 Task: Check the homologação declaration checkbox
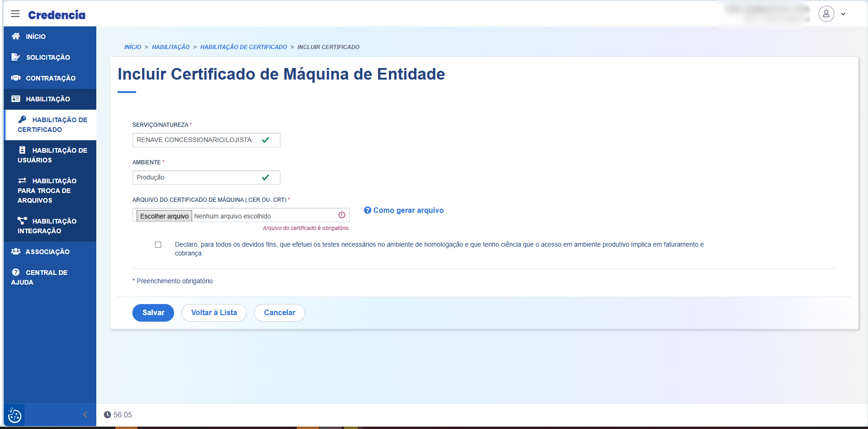point(158,244)
